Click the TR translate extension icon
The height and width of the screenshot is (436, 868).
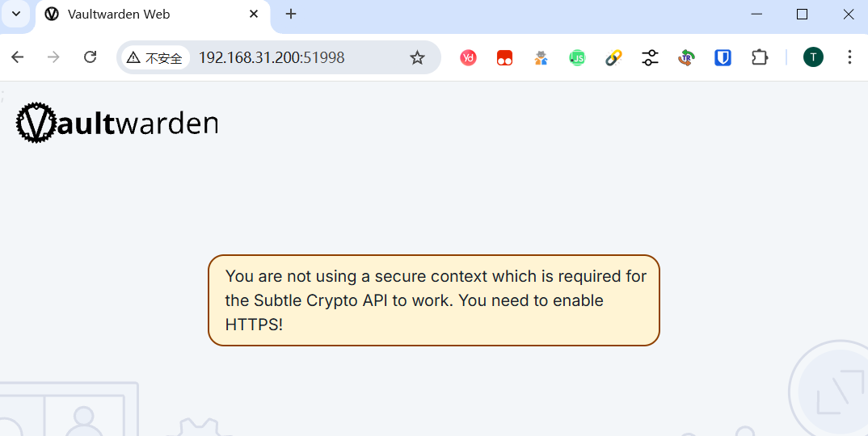pos(686,57)
